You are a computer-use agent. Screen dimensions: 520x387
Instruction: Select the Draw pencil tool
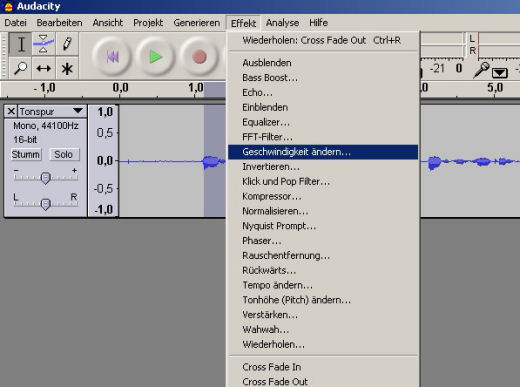67,44
